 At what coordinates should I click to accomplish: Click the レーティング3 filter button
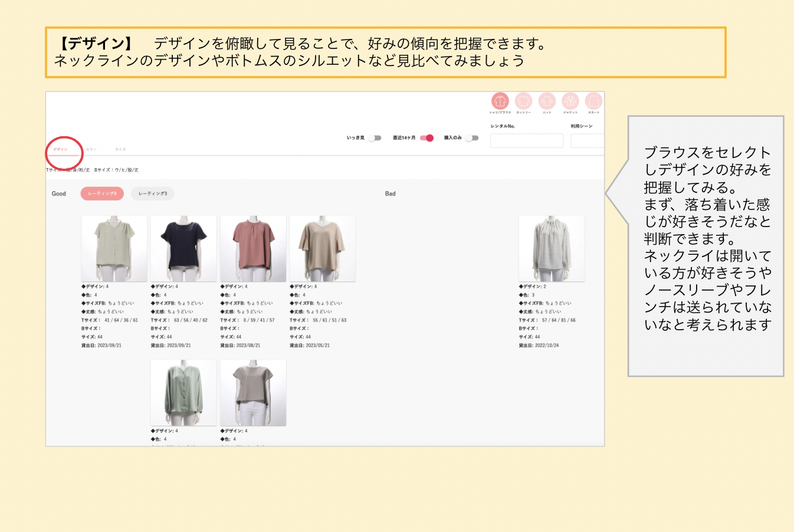tap(153, 193)
